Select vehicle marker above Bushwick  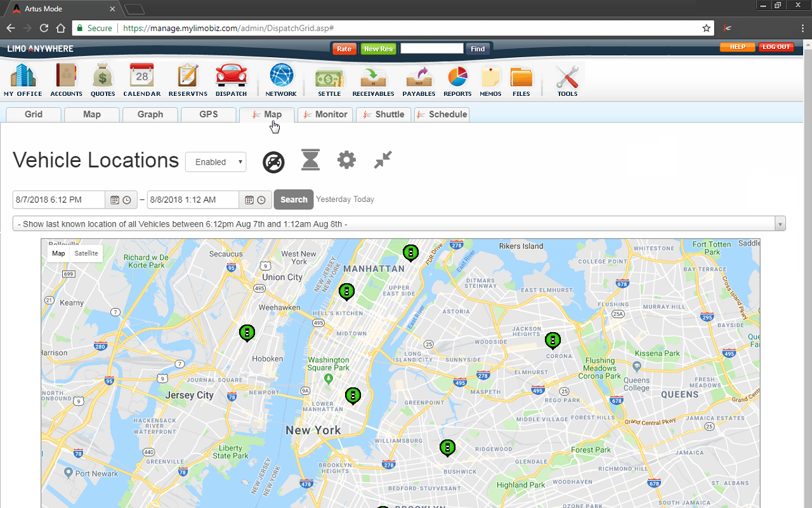(448, 448)
